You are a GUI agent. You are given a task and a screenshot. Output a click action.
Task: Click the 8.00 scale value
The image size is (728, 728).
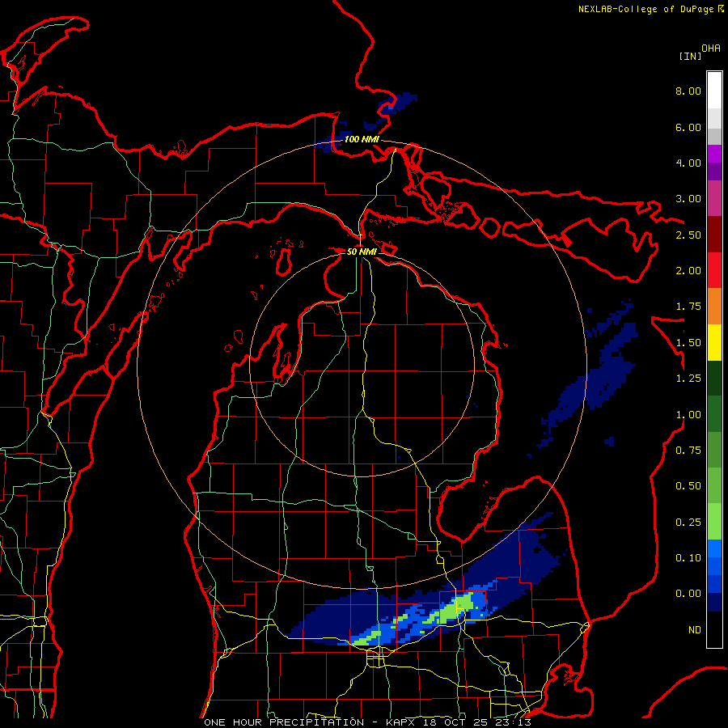[688, 91]
